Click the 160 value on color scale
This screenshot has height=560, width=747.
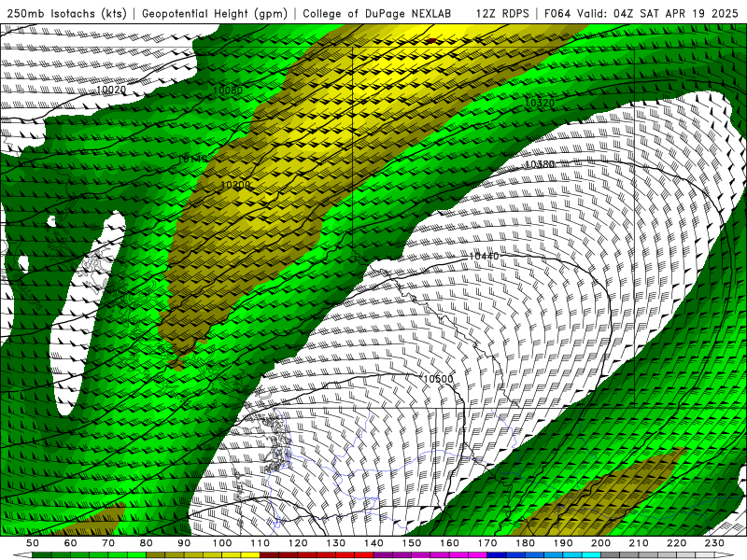click(x=449, y=543)
